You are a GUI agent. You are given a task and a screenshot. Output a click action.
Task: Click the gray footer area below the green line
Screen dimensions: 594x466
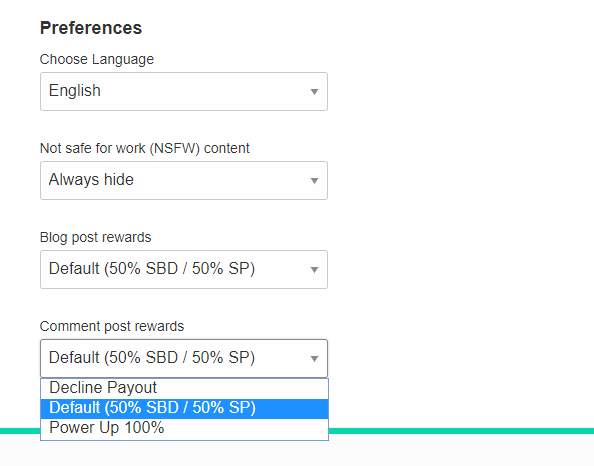461,450
